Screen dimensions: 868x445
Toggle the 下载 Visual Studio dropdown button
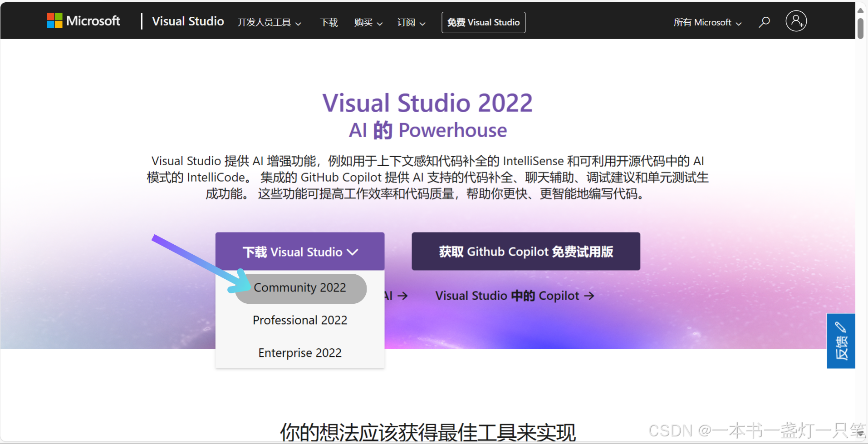(x=300, y=252)
